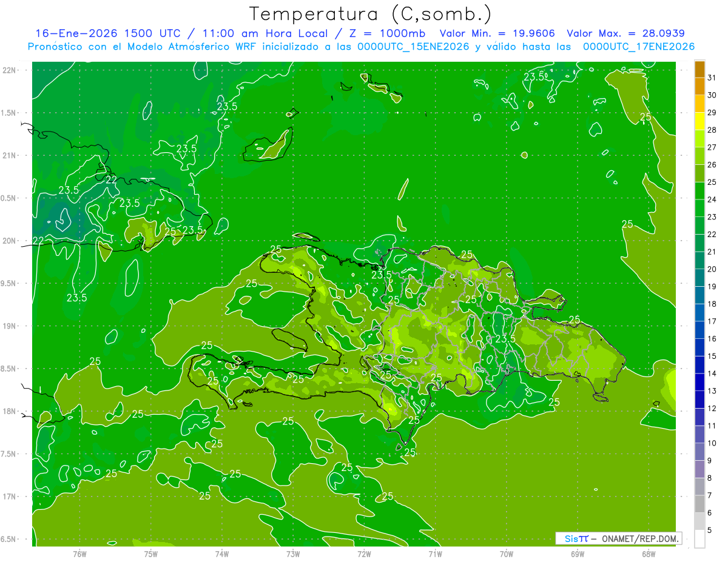Click the "19N" latitude axis label
This screenshot has width=728, height=562.
click(9, 326)
